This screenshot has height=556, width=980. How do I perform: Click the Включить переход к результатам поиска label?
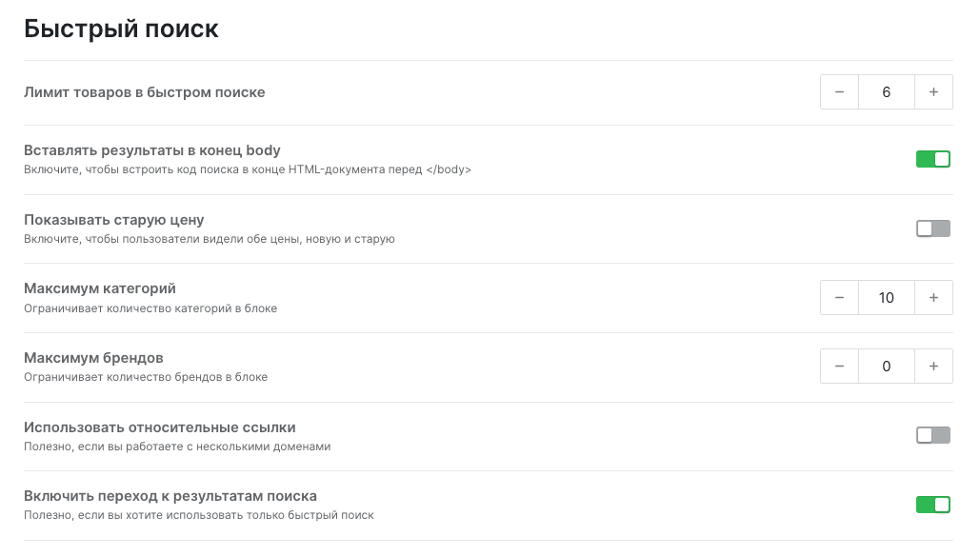click(170, 496)
